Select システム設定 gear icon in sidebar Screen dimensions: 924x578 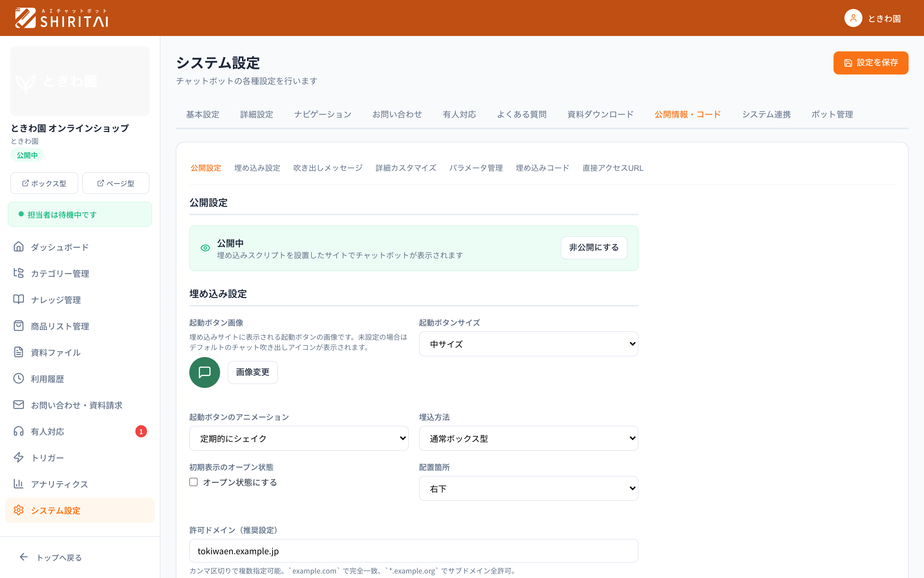(18, 510)
